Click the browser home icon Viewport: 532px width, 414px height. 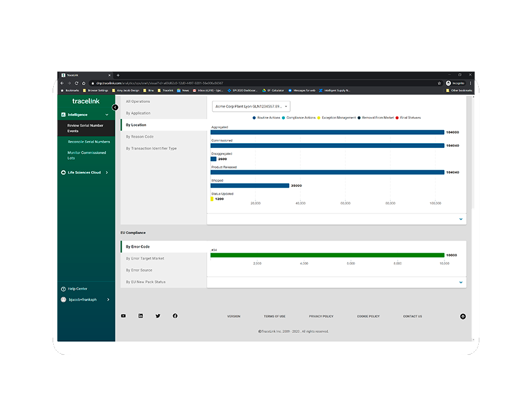pyautogui.click(x=84, y=83)
